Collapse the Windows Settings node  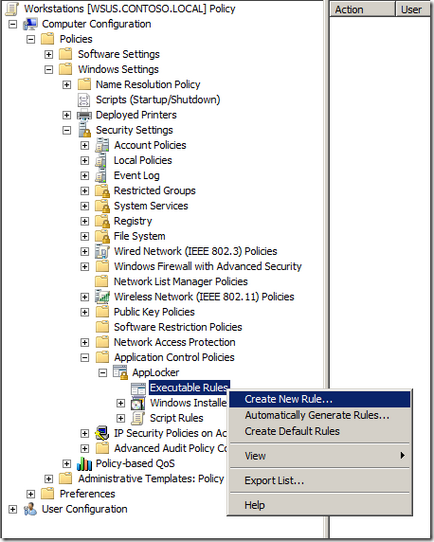click(x=49, y=69)
